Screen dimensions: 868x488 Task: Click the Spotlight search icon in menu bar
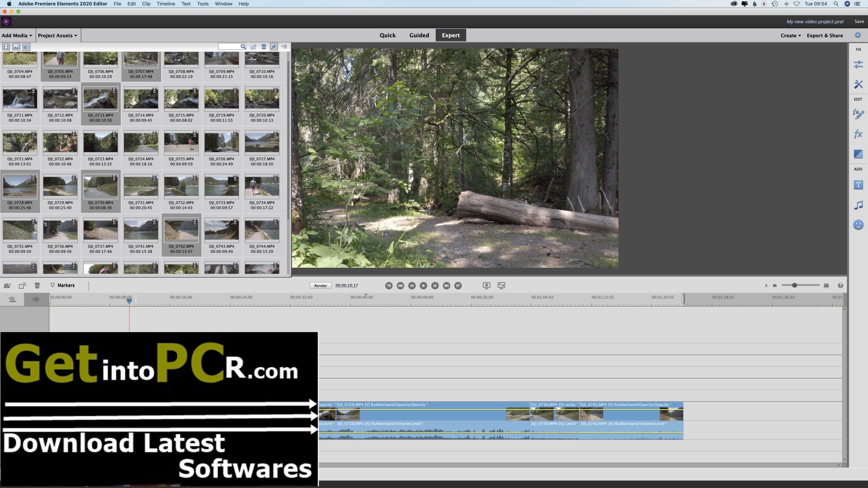836,4
